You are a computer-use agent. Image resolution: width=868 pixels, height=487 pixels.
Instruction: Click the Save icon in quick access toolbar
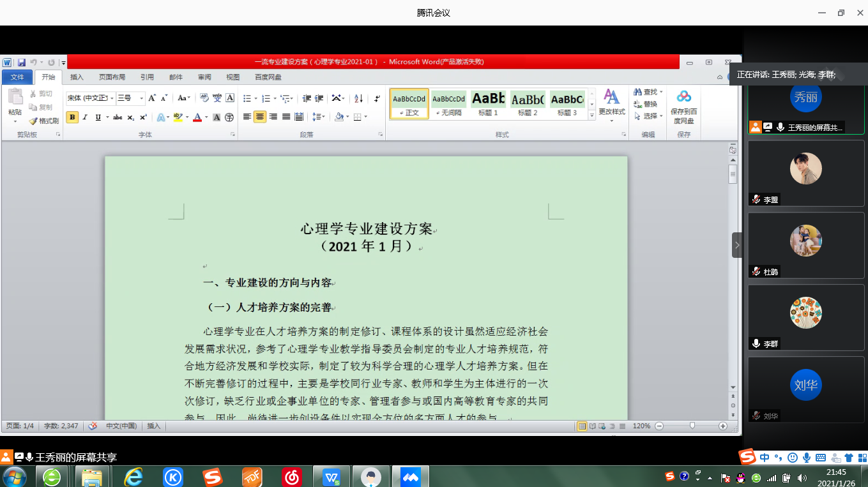[x=22, y=63]
